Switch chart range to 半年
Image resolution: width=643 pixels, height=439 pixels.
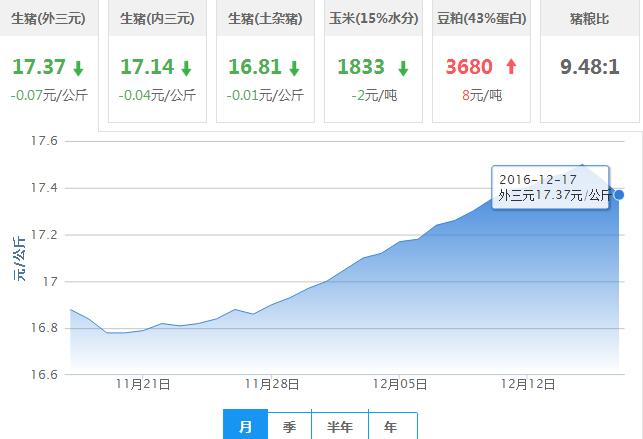340,425
